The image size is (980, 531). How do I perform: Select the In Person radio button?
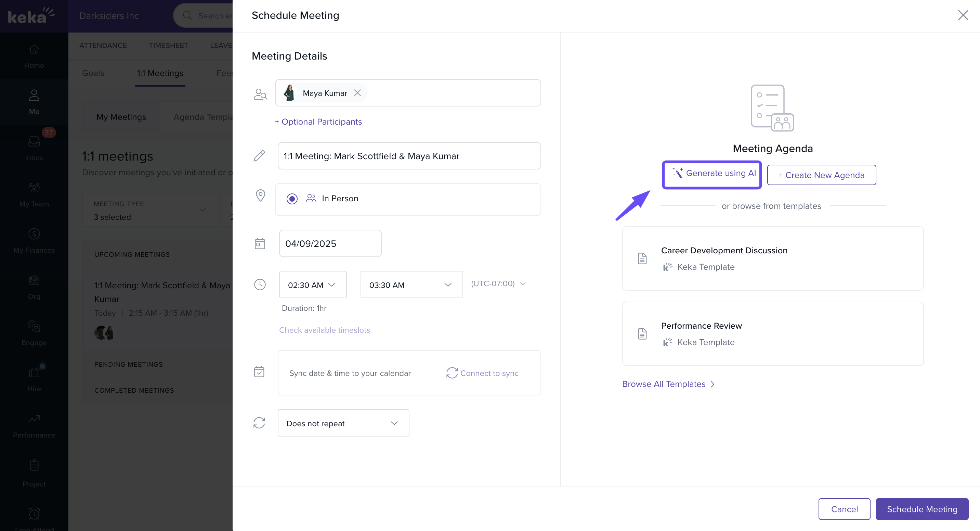[292, 199]
